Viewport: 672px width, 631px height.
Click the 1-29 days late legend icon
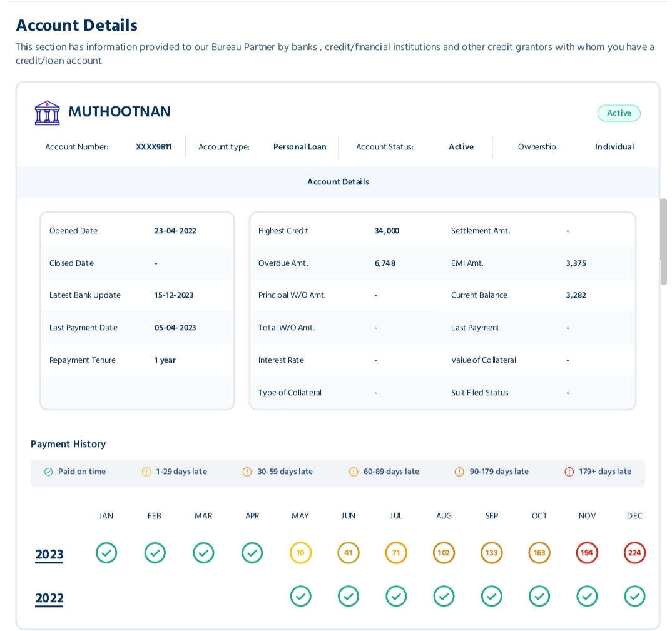point(146,472)
